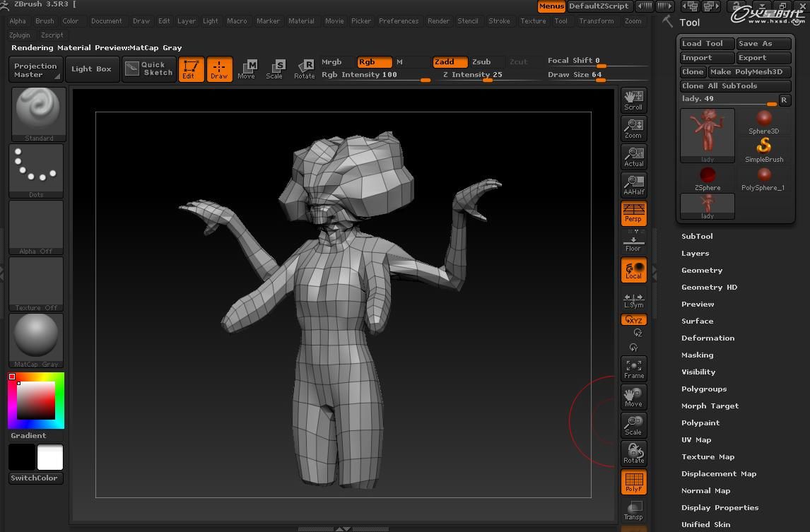Open the Preferences menu
This screenshot has height=532, width=810.
[399, 21]
